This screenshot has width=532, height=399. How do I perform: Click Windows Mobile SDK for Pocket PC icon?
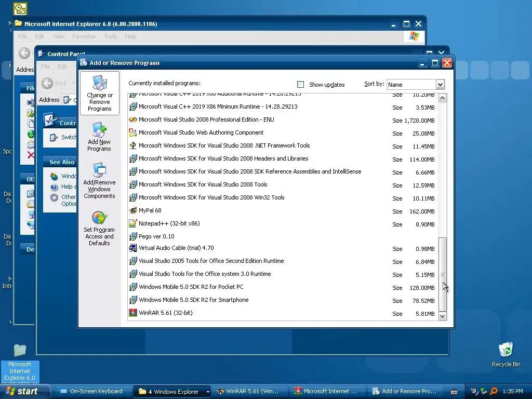click(x=133, y=287)
